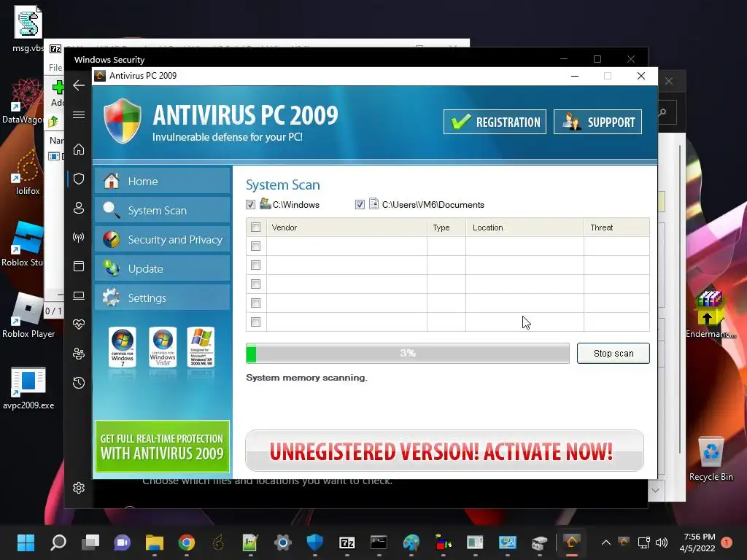Open the msg.vbs desktop file
Screen dimensions: 747x560
28,28
